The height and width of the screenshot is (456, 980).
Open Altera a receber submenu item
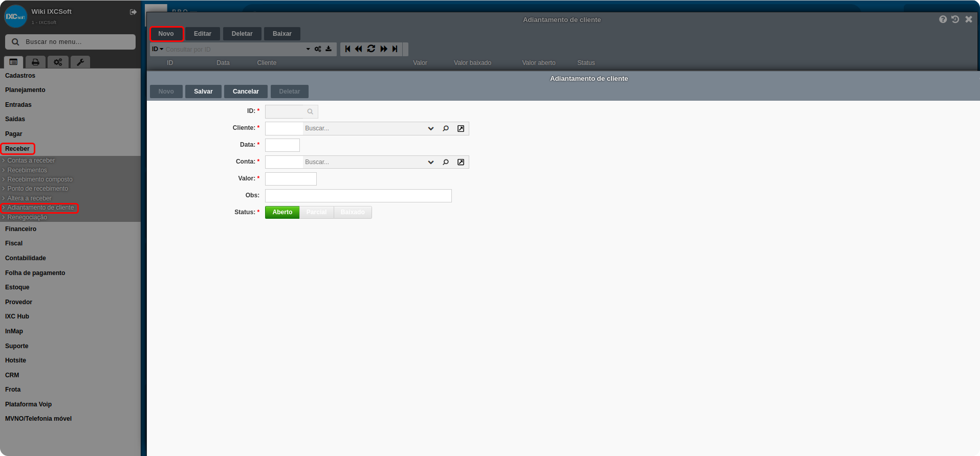coord(29,198)
